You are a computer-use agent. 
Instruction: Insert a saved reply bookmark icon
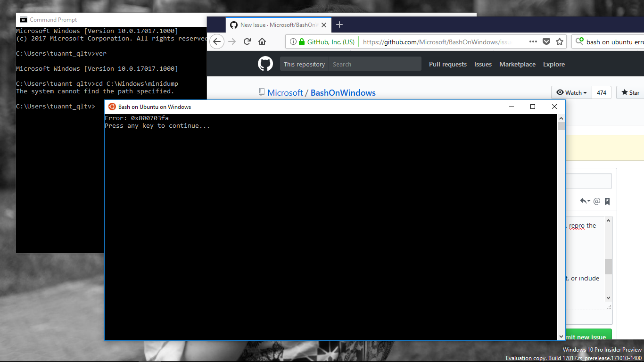(607, 201)
